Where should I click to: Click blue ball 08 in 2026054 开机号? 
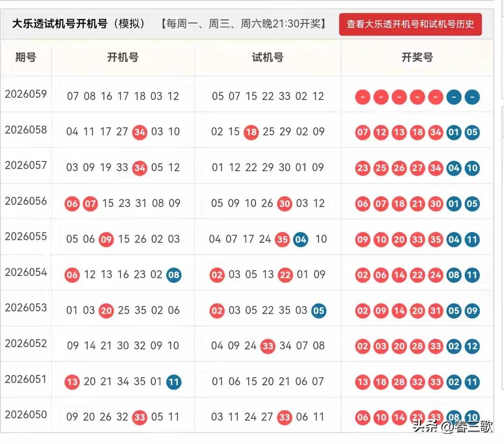tap(174, 275)
